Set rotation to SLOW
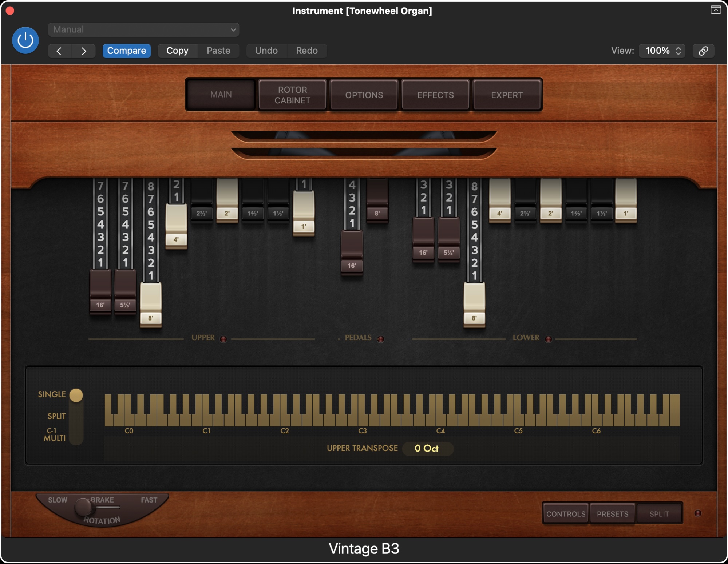The image size is (728, 564). point(58,500)
